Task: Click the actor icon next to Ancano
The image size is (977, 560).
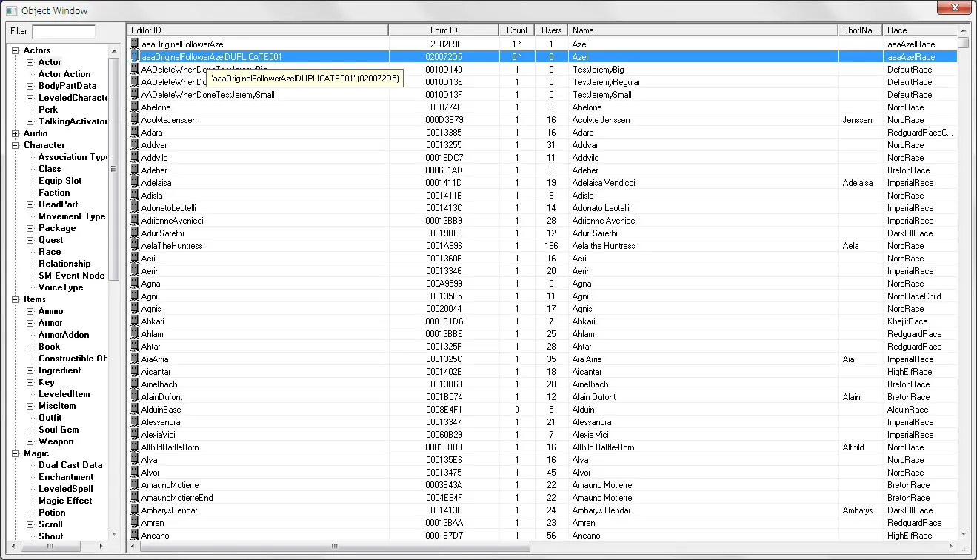Action: tap(135, 536)
